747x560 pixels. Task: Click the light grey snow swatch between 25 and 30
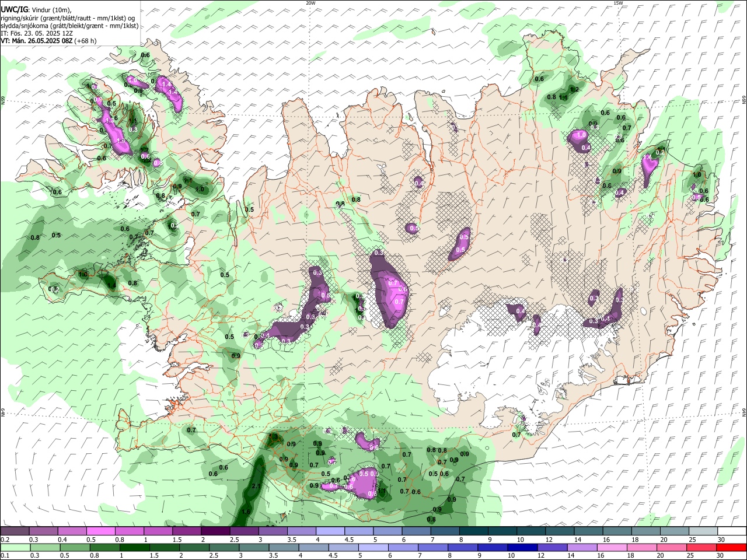point(703,531)
